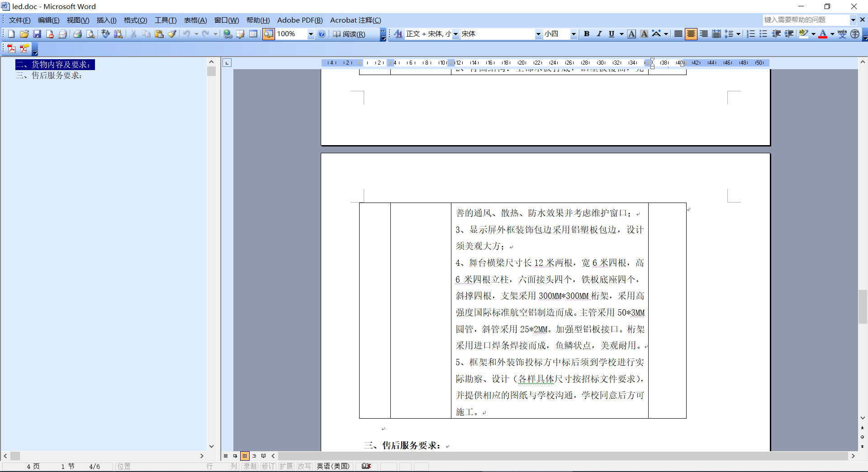
Task: Click the 阅读(R) reading layout button
Action: pos(349,34)
